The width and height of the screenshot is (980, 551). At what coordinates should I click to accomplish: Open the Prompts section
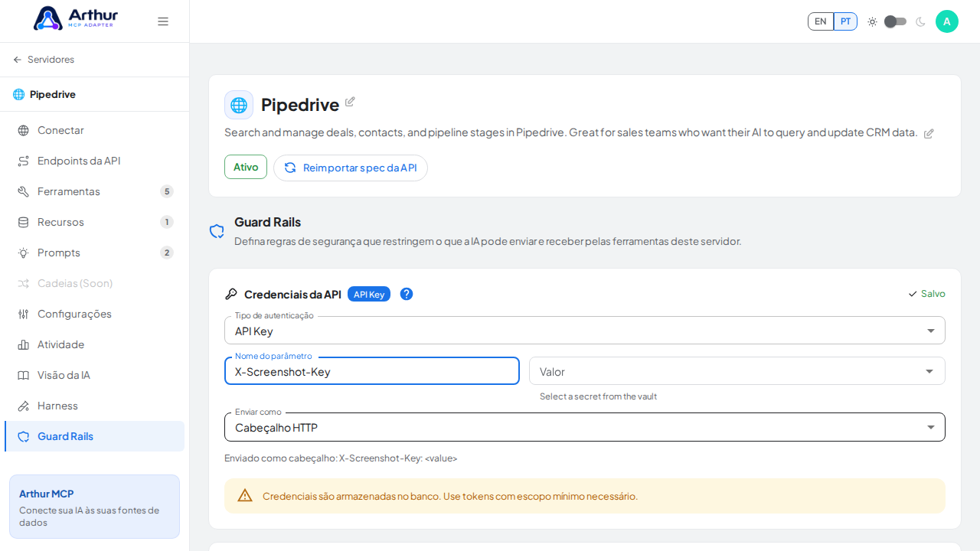point(94,253)
